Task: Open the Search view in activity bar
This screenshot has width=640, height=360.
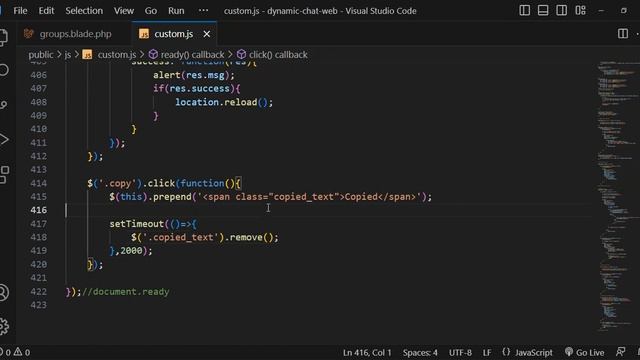Action: (3, 70)
